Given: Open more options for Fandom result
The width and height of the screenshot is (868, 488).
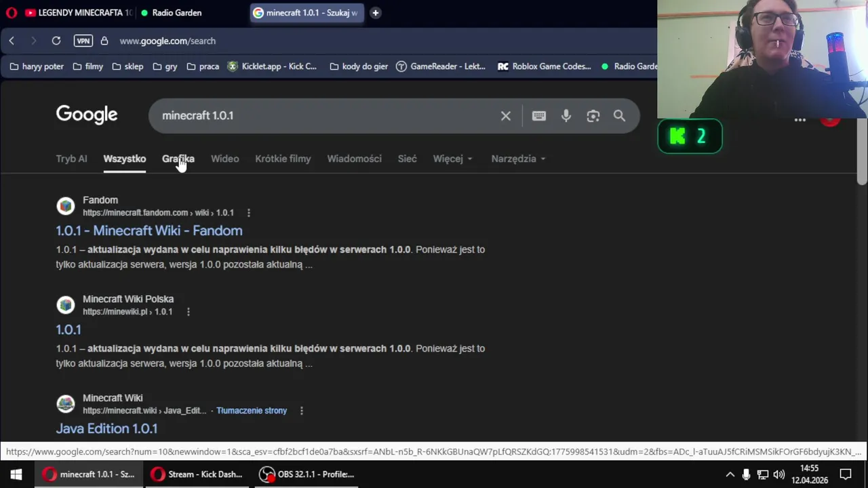Looking at the screenshot, I should (249, 213).
